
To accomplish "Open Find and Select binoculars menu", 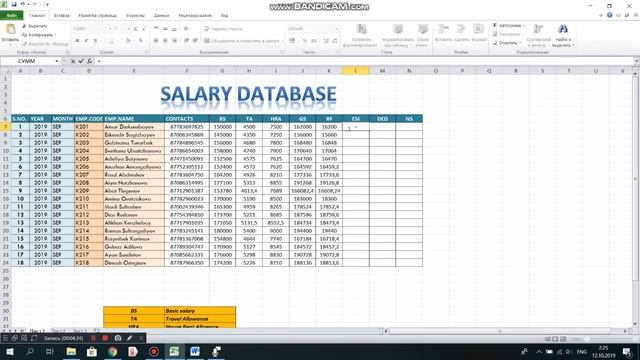I will point(563,36).
